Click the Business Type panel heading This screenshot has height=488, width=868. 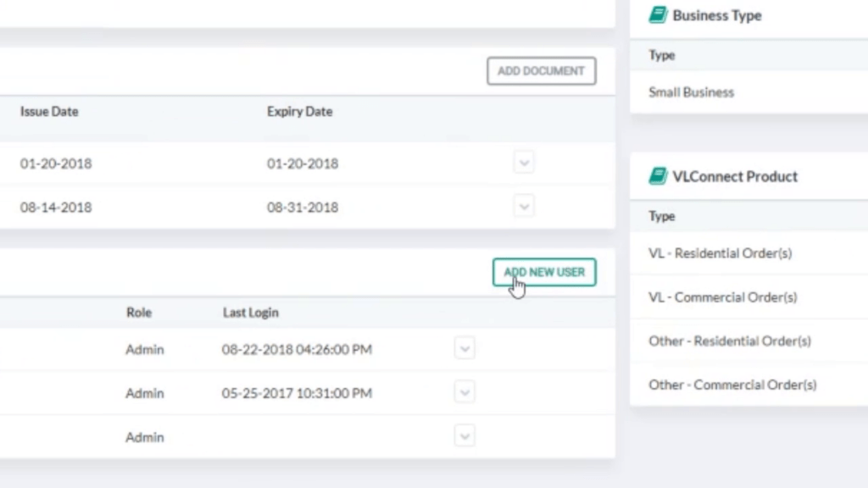pyautogui.click(x=717, y=15)
